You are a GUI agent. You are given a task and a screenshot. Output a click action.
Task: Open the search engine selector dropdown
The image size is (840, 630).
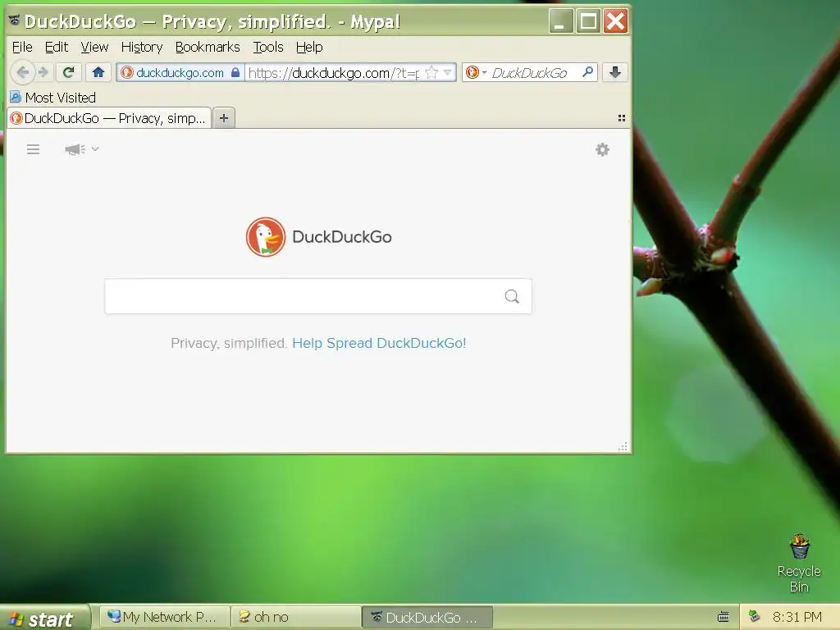point(476,72)
